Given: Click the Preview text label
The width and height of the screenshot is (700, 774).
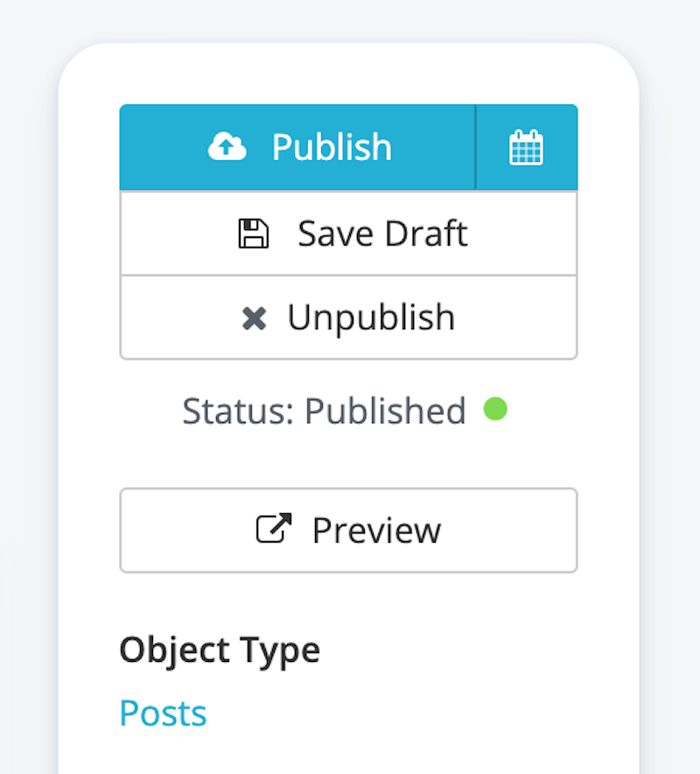Looking at the screenshot, I should pos(376,530).
